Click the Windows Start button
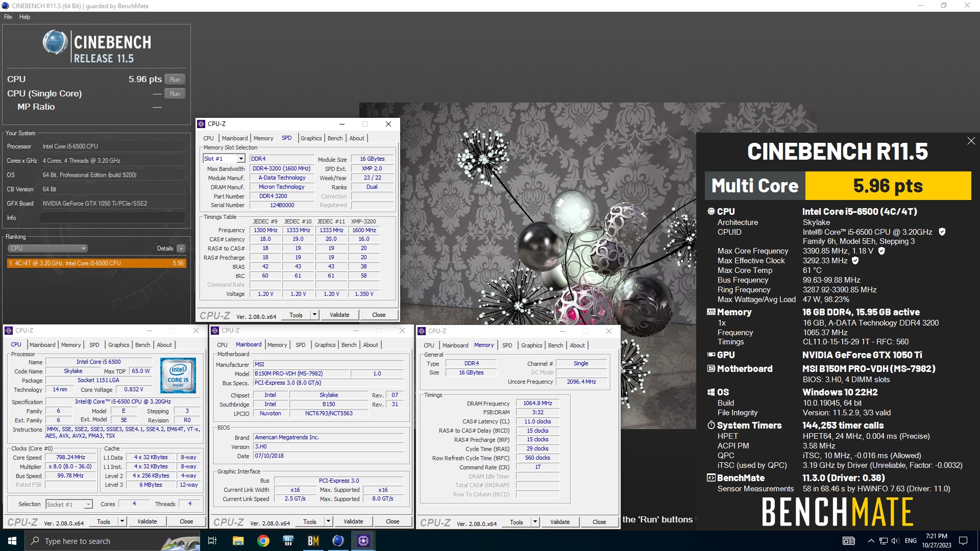This screenshot has height=551, width=980. point(12,541)
